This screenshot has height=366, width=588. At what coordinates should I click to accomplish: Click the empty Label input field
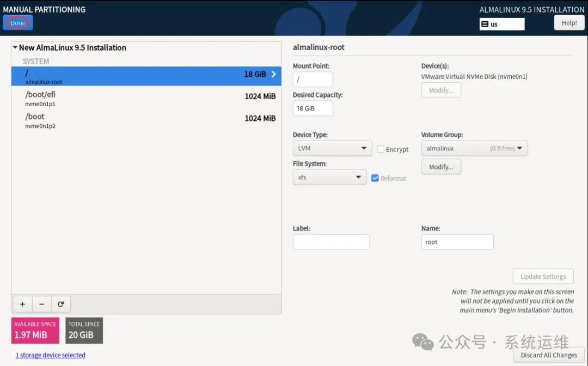(331, 242)
